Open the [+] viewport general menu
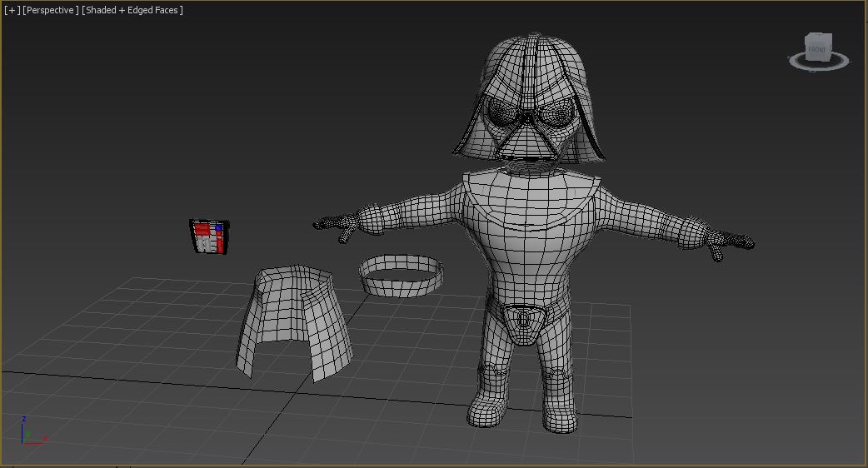This screenshot has height=468, width=868. pos(12,10)
